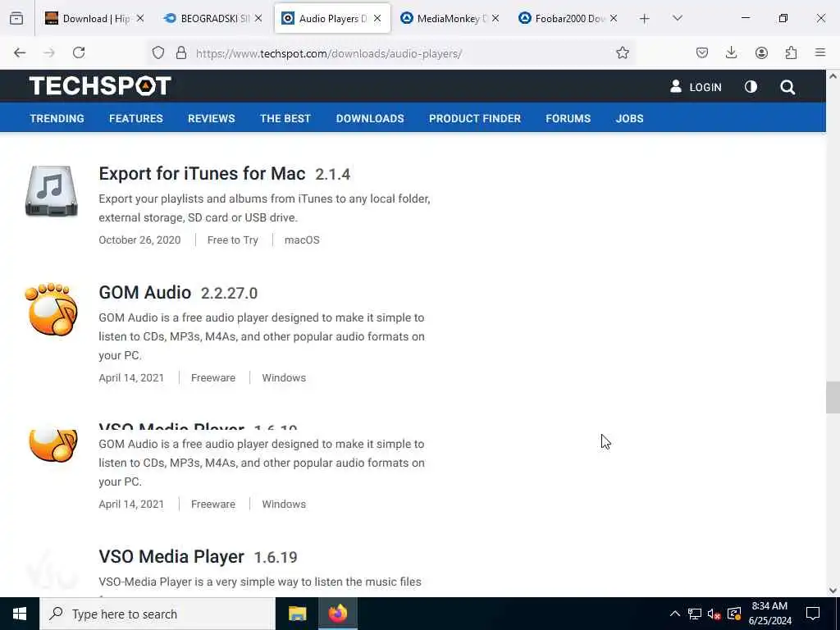
Task: Open the Firefox hamburger application menu
Action: (x=820, y=52)
